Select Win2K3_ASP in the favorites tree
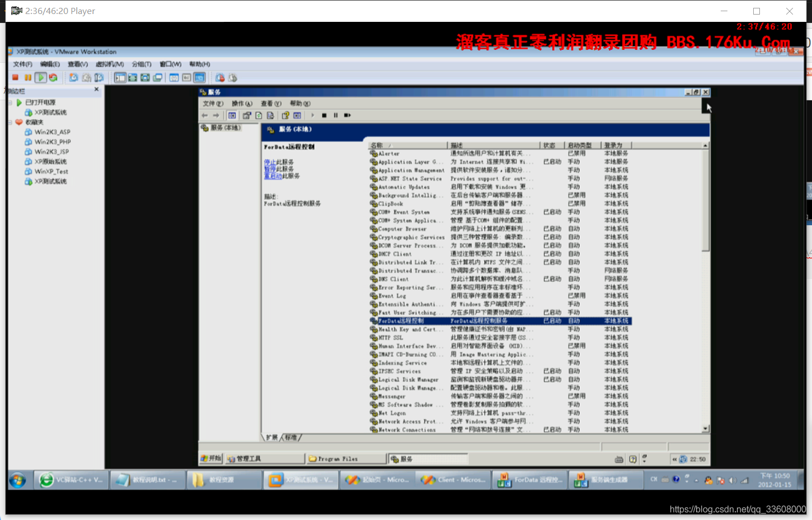The height and width of the screenshot is (520, 812). pyautogui.click(x=48, y=132)
